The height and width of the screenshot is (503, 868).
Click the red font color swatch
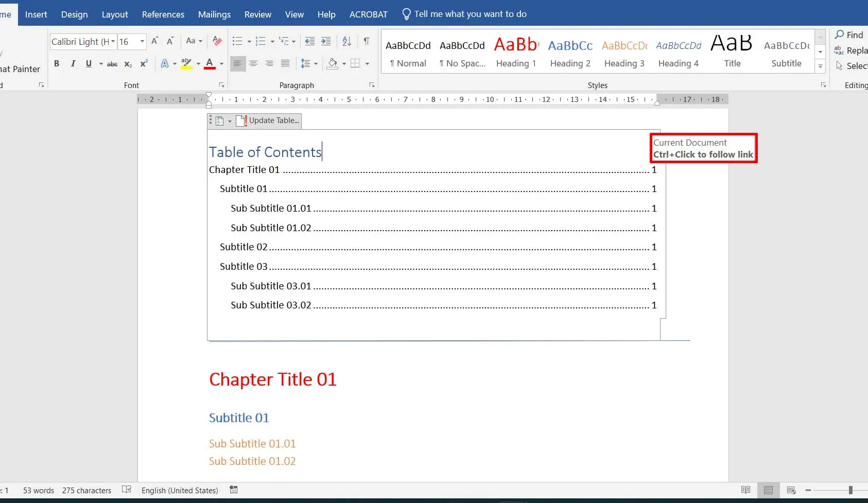pyautogui.click(x=210, y=63)
